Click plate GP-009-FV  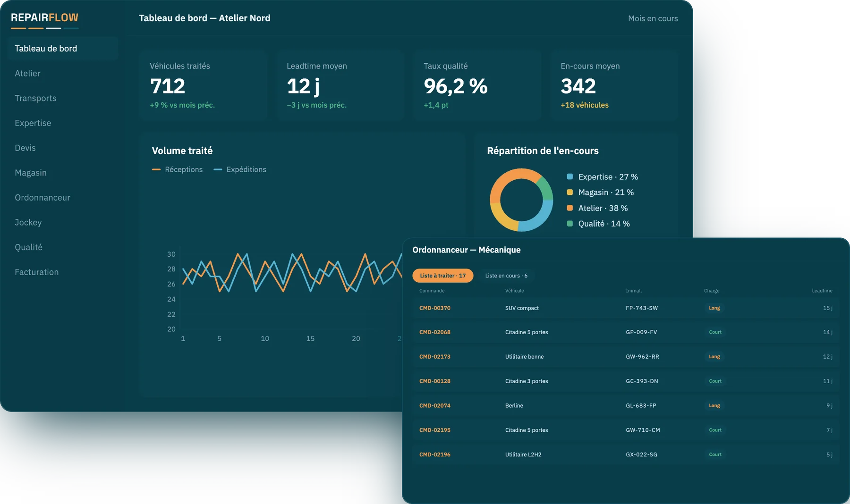click(641, 332)
